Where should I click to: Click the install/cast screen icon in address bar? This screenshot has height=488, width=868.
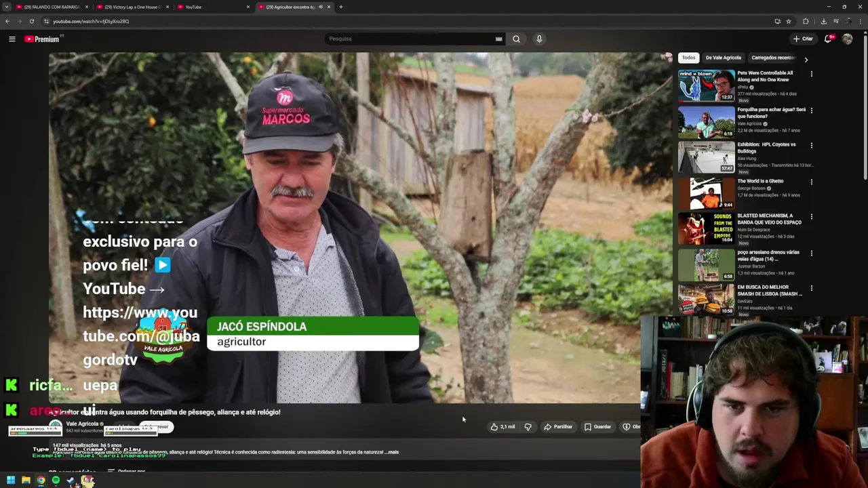tap(777, 21)
